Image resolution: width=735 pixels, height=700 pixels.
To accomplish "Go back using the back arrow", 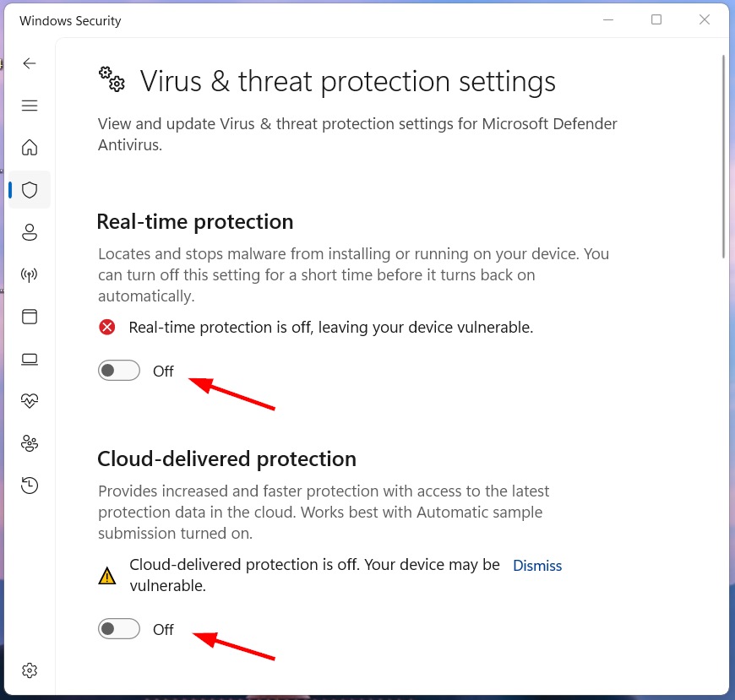I will pyautogui.click(x=30, y=63).
